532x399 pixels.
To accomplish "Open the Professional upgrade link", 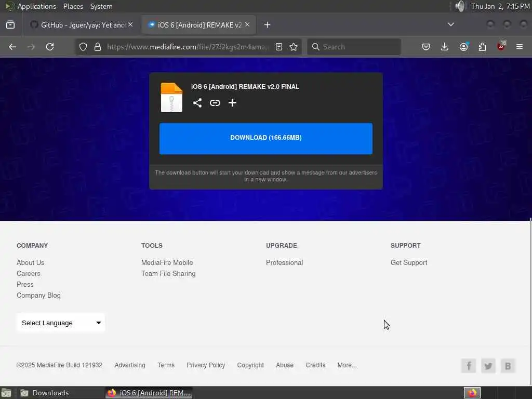I will point(284,262).
